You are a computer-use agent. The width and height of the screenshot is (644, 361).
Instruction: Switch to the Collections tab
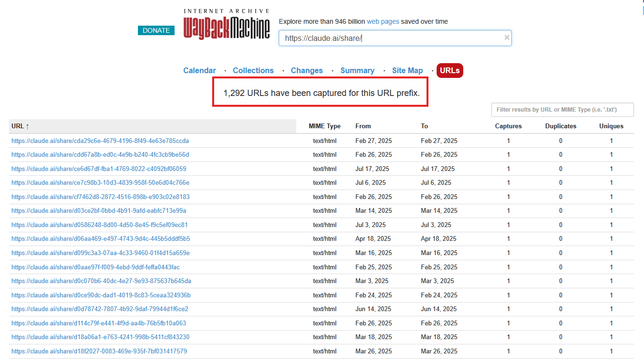click(253, 70)
